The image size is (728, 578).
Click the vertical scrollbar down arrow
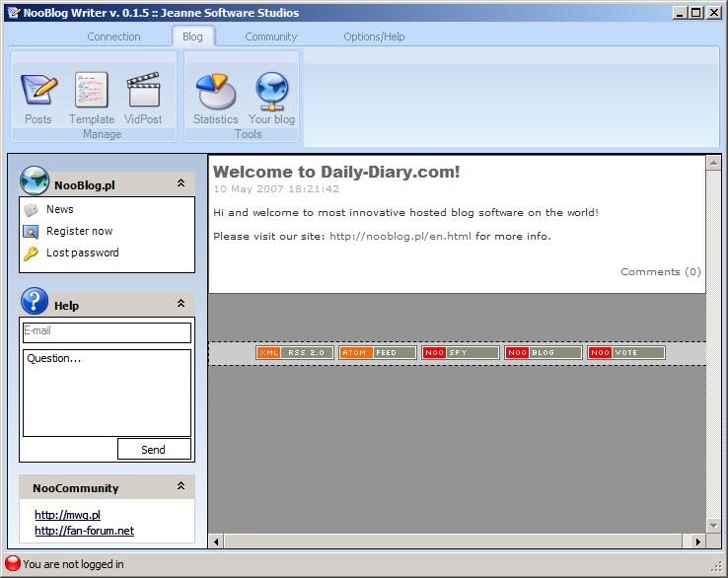(x=713, y=526)
